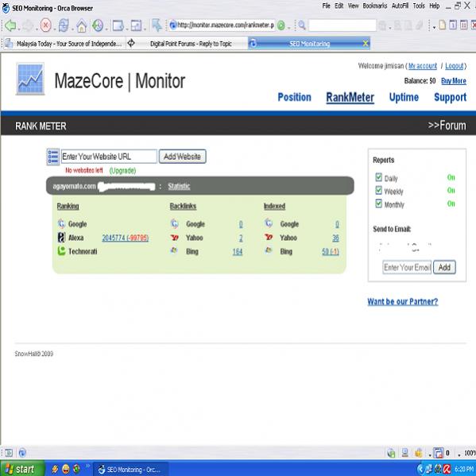This screenshot has height=476, width=476.
Task: Click the full screen toolbar icon
Action: click(136, 25)
